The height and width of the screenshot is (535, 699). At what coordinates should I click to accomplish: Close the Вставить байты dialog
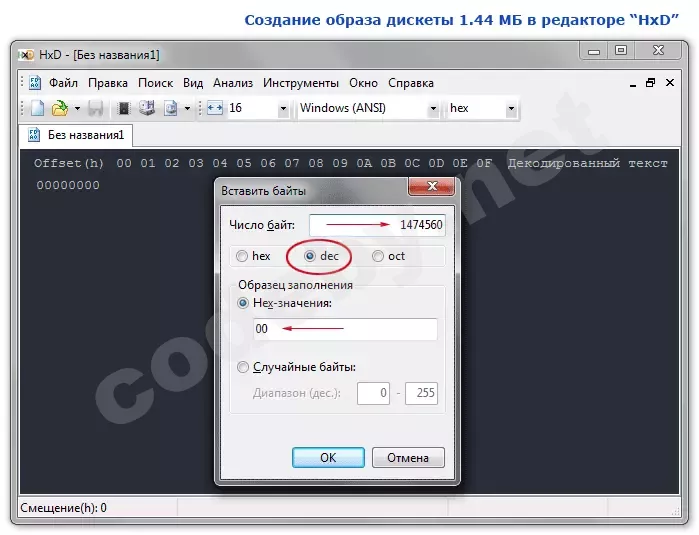(x=432, y=186)
